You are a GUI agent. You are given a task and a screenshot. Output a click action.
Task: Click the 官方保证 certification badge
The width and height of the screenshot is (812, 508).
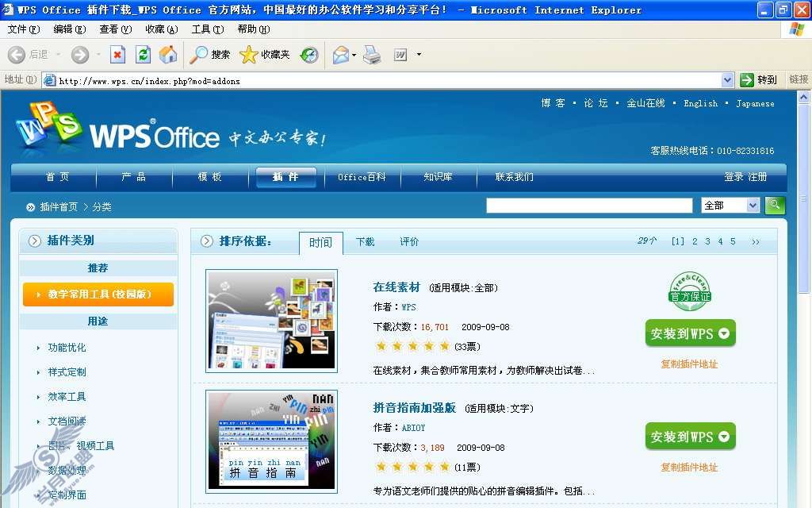tap(690, 291)
